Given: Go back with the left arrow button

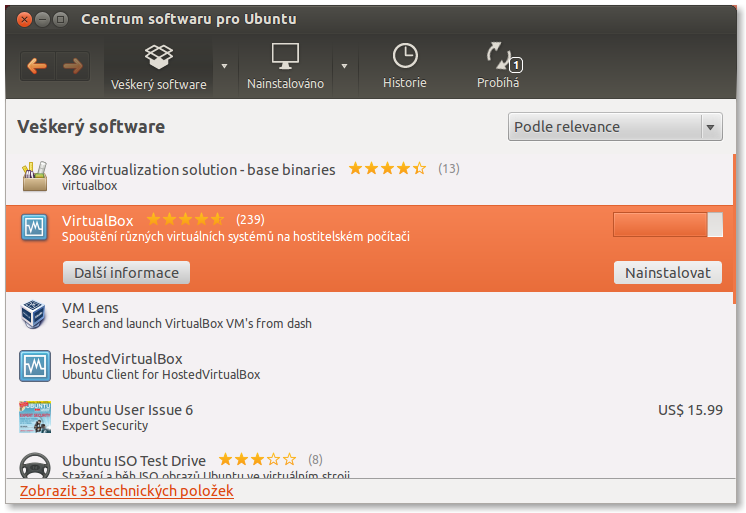Looking at the screenshot, I should (x=37, y=66).
